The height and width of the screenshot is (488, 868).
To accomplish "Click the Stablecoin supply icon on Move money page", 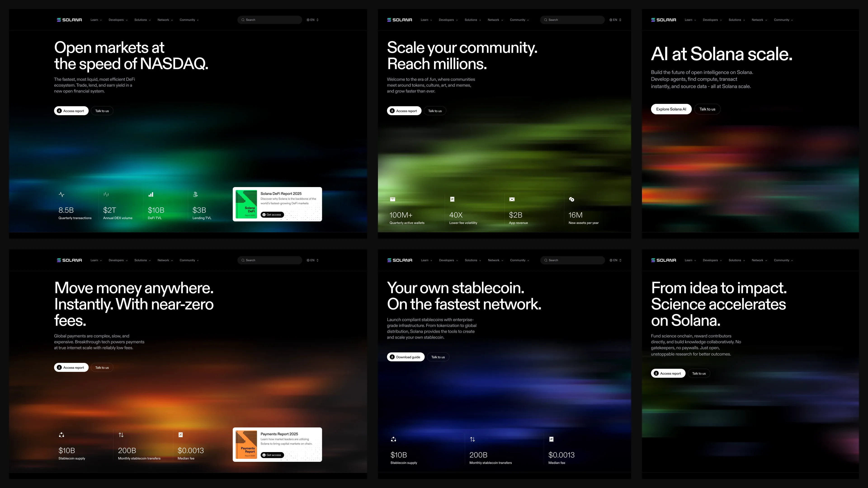I will tap(61, 435).
